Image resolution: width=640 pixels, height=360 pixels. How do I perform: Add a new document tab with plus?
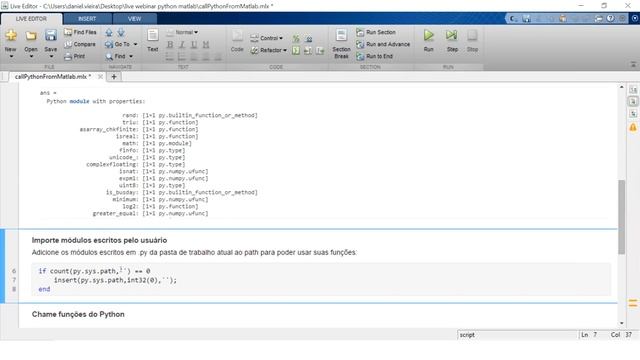[114, 77]
